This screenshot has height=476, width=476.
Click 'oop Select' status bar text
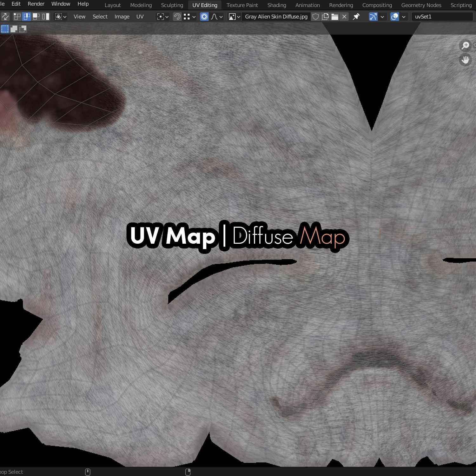(11, 472)
